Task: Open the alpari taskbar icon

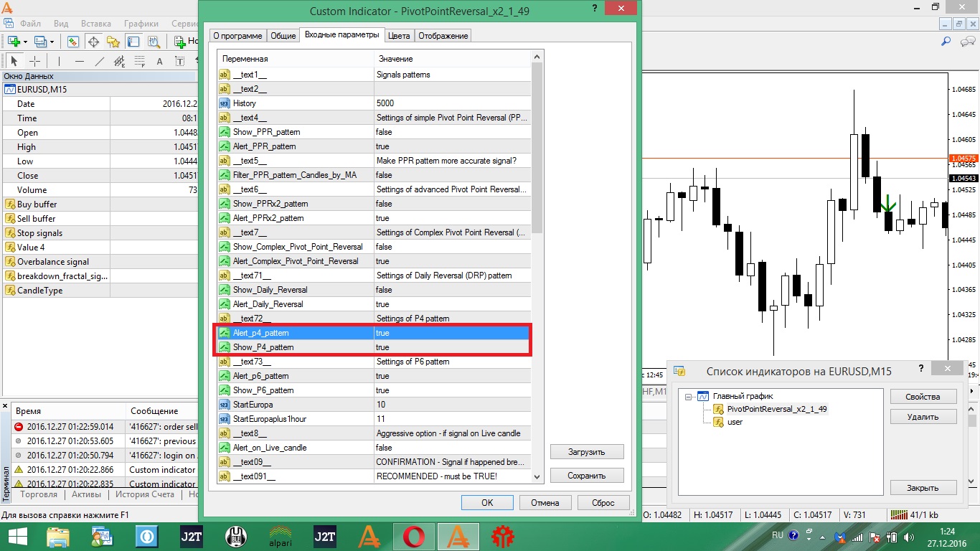Action: [x=280, y=536]
